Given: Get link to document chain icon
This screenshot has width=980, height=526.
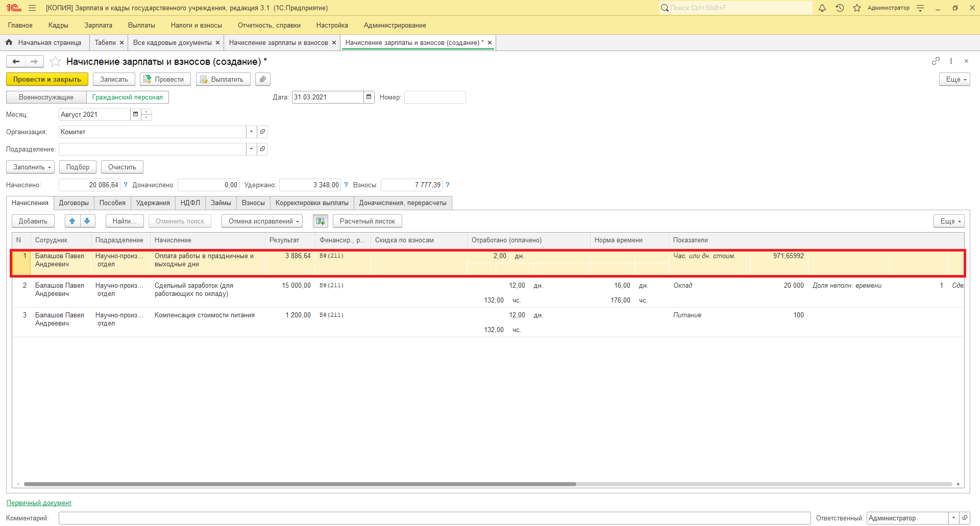Looking at the screenshot, I should point(936,61).
